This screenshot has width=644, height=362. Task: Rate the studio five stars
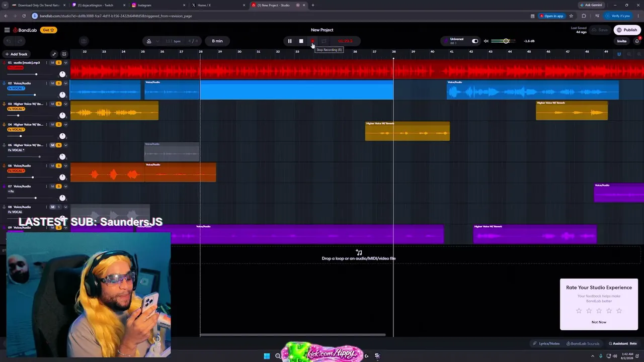coord(619,311)
